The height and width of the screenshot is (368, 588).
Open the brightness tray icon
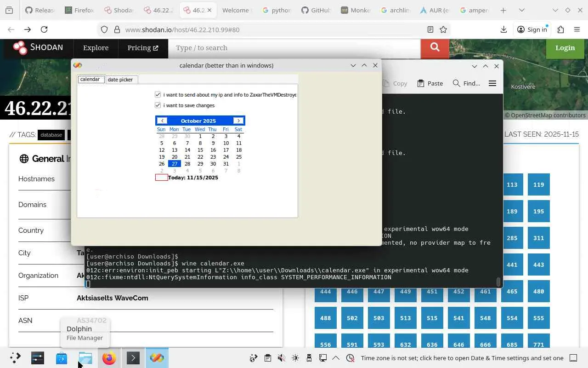[x=295, y=358]
